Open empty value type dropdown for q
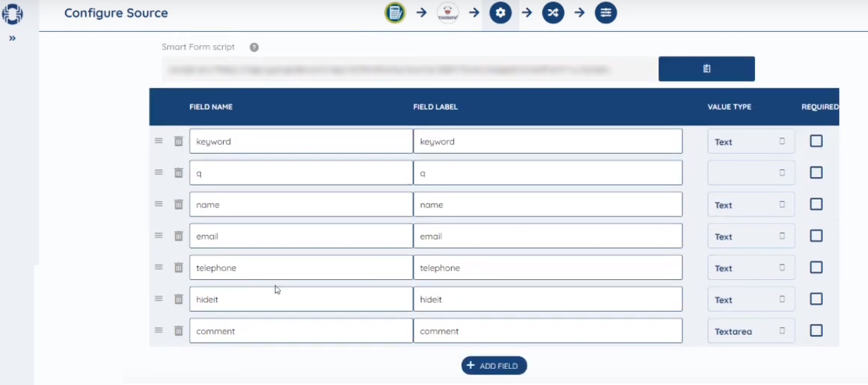 point(751,173)
